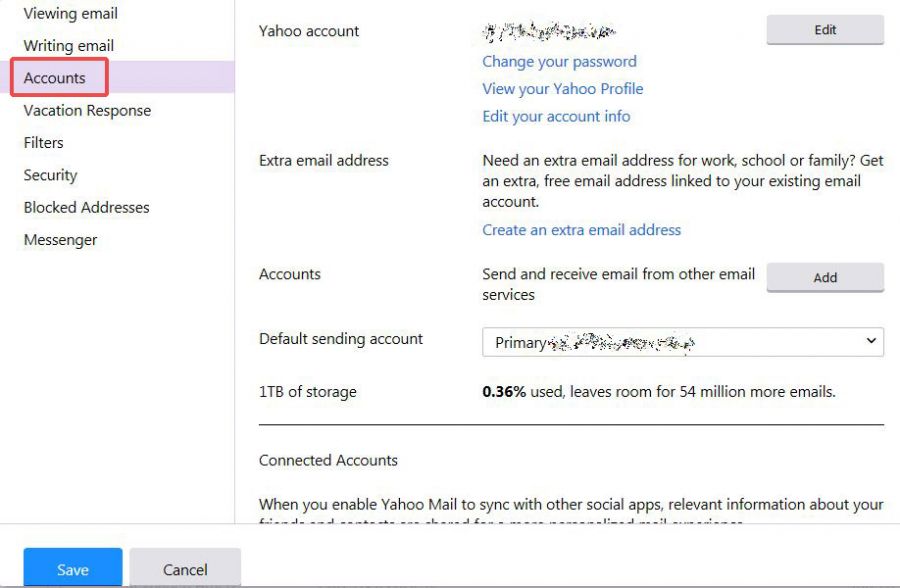Open the Security settings section
Screen dimensions: 900x588
51,175
